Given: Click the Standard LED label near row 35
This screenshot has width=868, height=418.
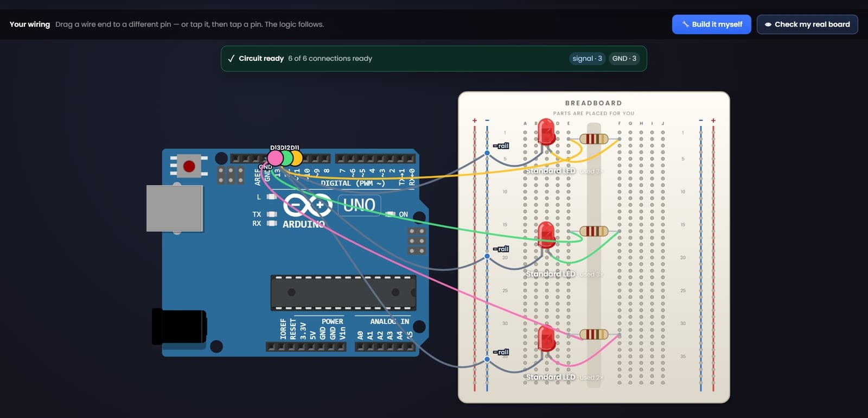Looking at the screenshot, I should (x=551, y=377).
